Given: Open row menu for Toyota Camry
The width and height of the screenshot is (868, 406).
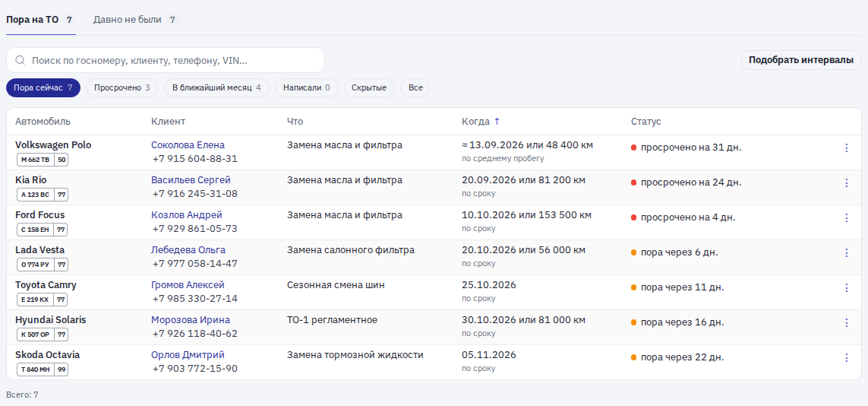Looking at the screenshot, I should (846, 287).
